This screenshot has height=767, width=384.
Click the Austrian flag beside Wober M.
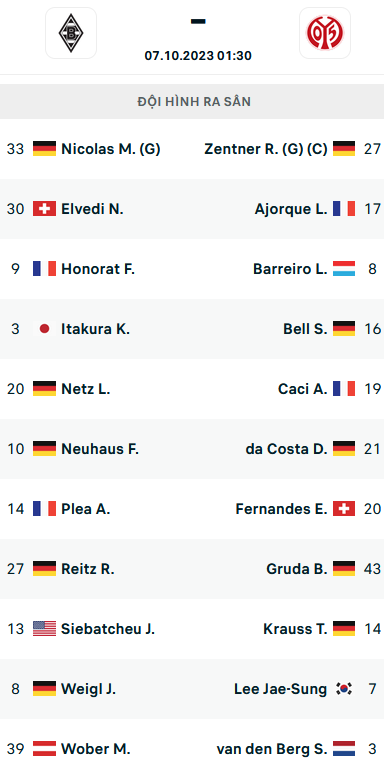coord(45,748)
